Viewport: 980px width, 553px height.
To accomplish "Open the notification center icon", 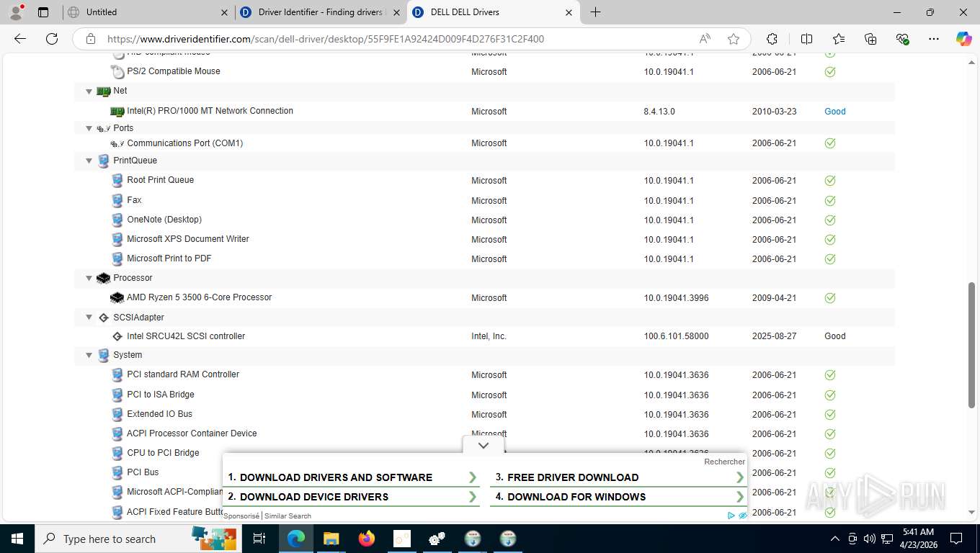I will click(x=956, y=539).
